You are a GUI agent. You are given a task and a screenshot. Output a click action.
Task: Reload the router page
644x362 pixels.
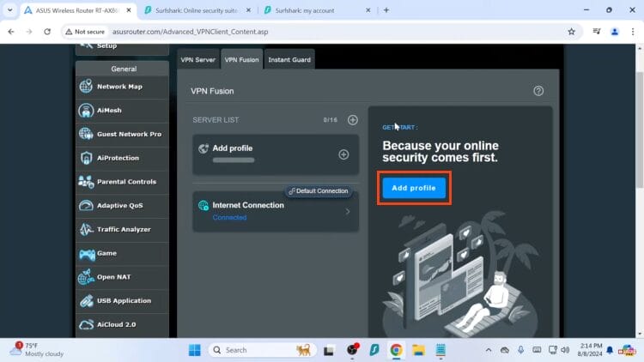pyautogui.click(x=47, y=32)
